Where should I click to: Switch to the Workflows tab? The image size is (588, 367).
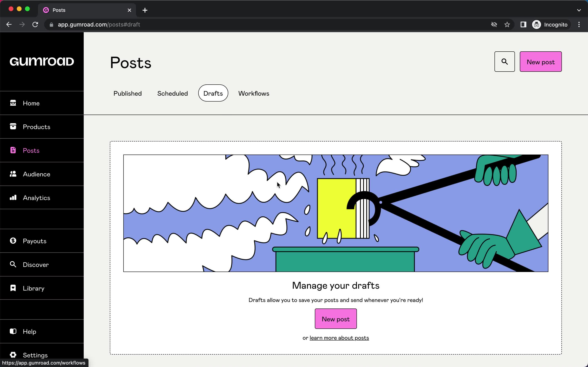click(x=253, y=93)
